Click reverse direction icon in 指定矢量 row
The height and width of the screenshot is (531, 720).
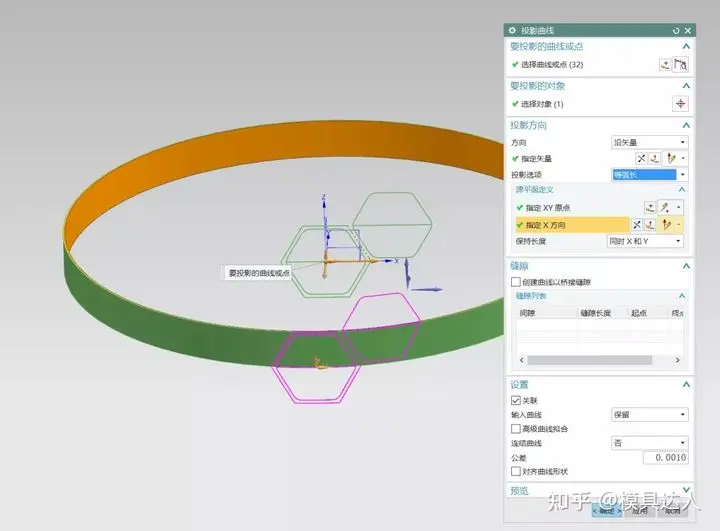[641, 158]
